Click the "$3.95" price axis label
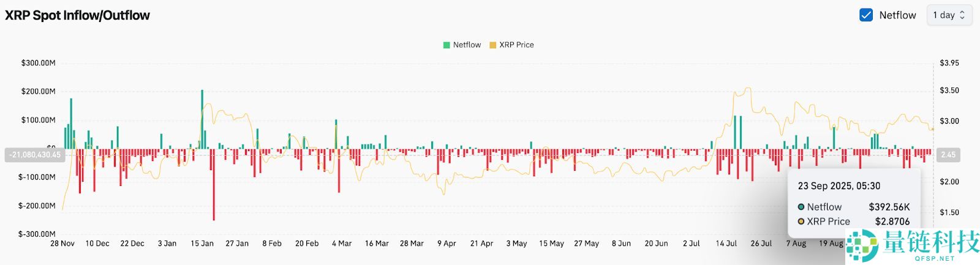The image size is (980, 265). click(949, 63)
